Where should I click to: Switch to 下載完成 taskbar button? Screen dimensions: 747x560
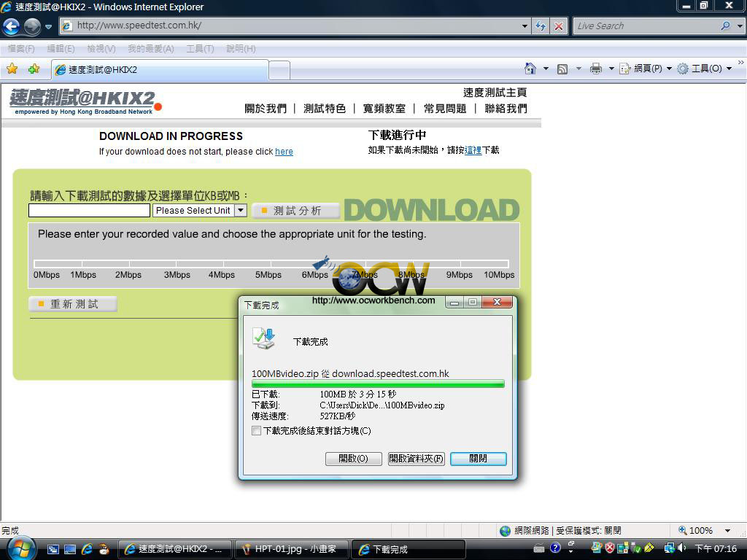[409, 549]
